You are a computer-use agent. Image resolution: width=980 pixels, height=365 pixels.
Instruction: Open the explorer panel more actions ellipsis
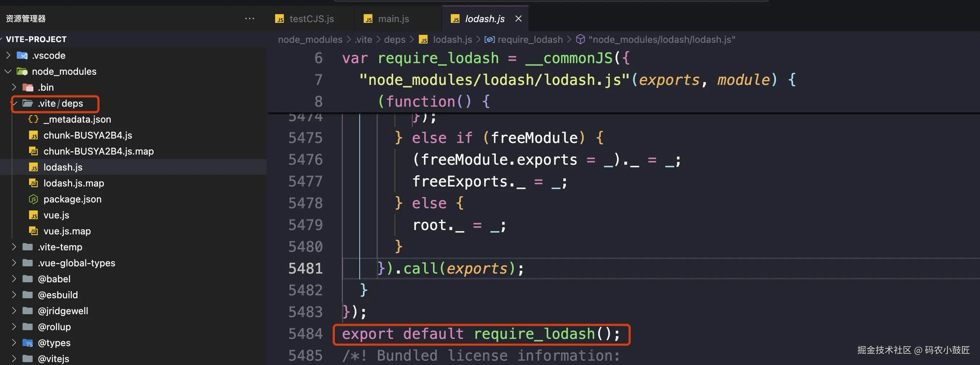tap(250, 18)
